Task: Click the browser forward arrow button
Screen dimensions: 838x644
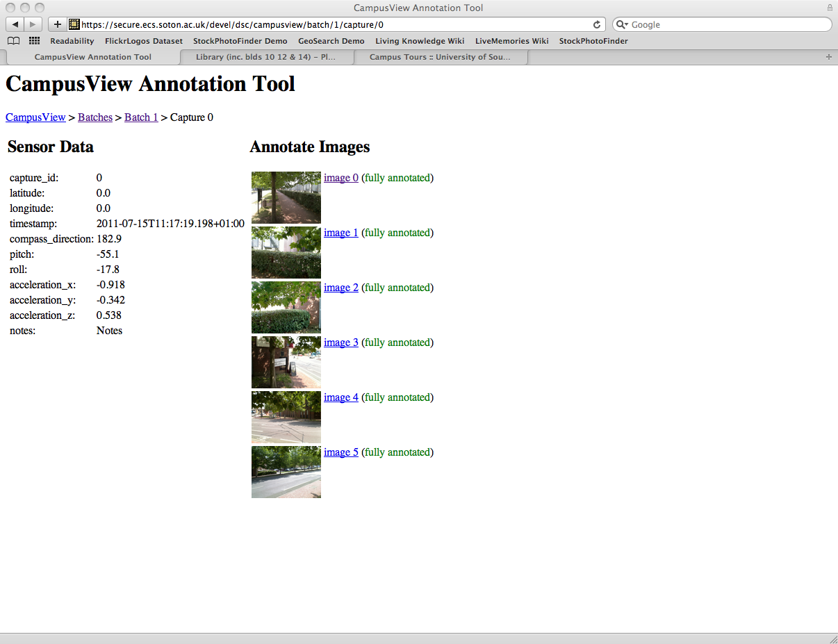Action: [33, 24]
